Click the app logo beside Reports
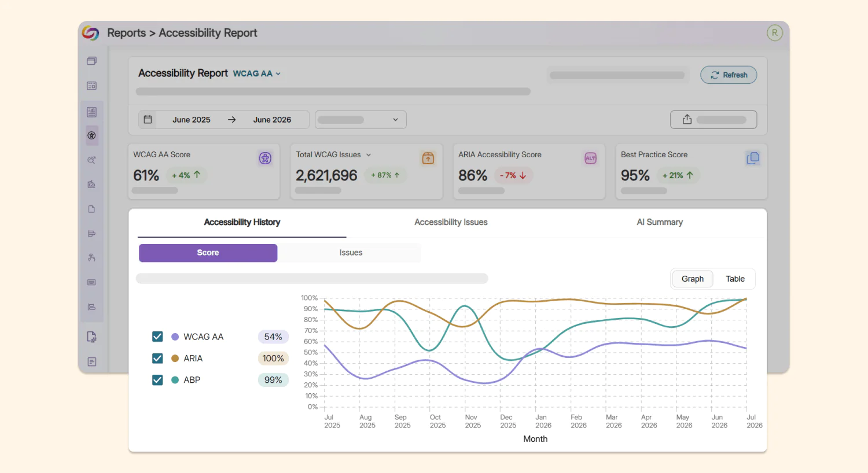The image size is (868, 473). 90,33
